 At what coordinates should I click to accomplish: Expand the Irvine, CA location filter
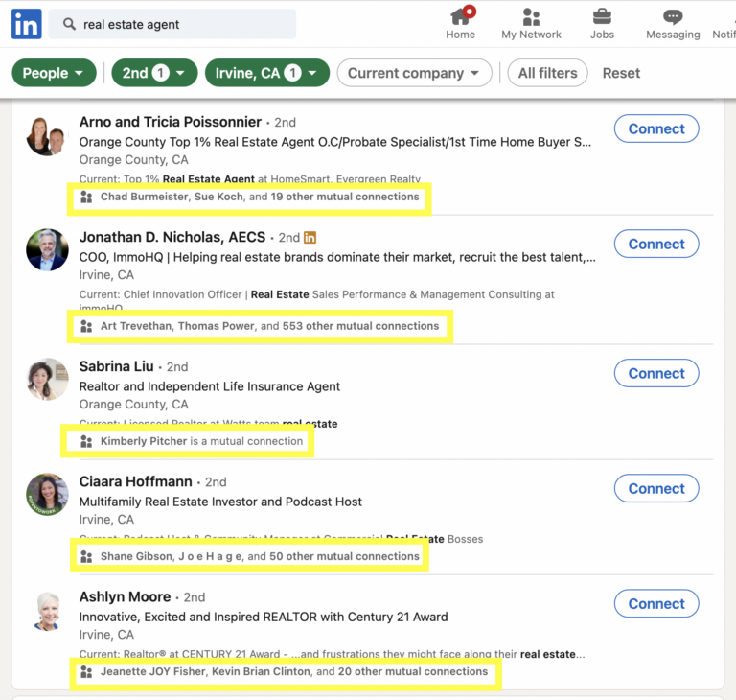267,73
